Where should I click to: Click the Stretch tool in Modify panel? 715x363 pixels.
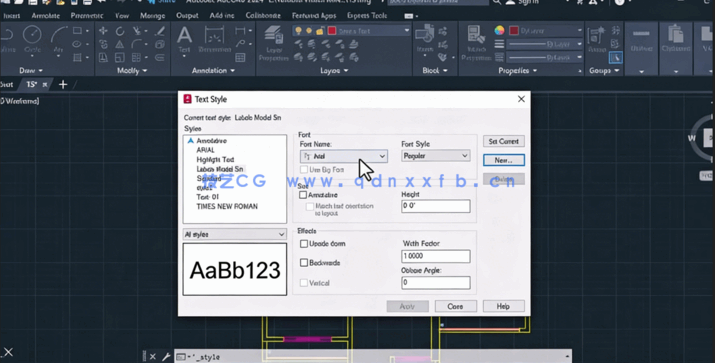pyautogui.click(x=104, y=57)
